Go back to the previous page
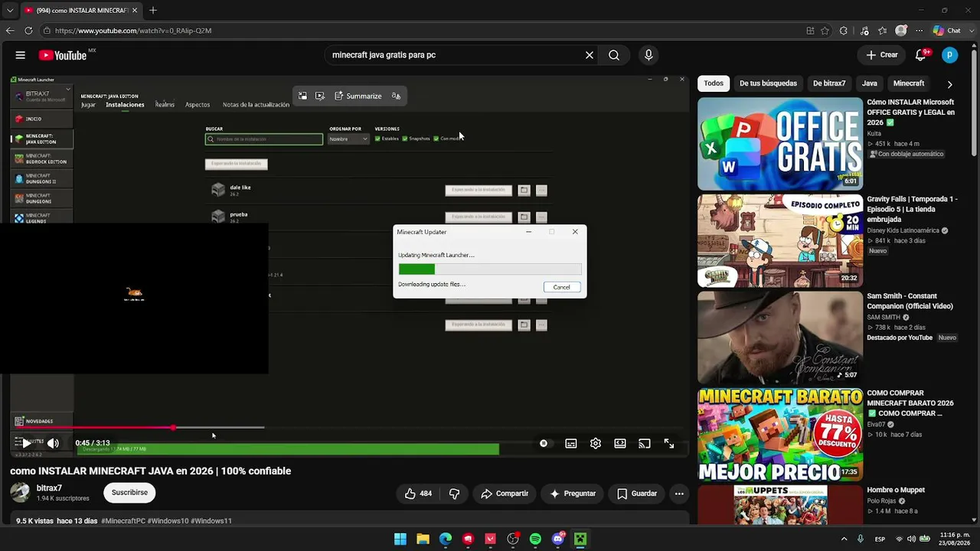This screenshot has height=551, width=980. [10, 31]
